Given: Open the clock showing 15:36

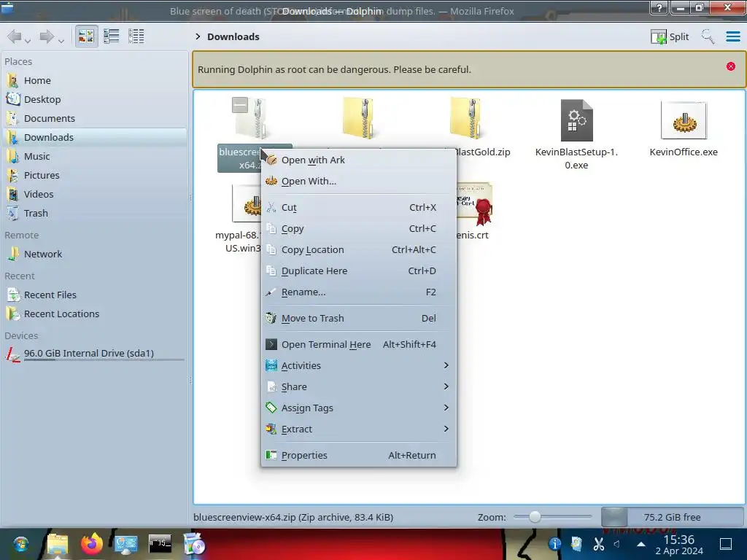Looking at the screenshot, I should click(x=679, y=545).
